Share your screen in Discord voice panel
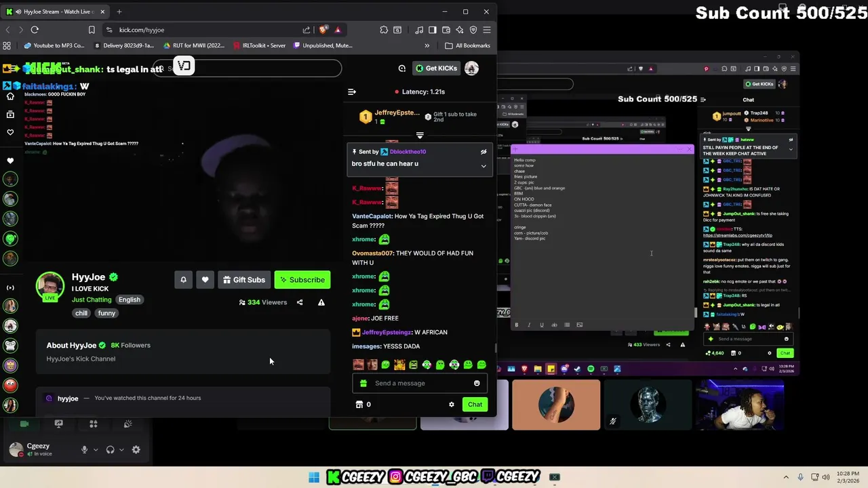The image size is (868, 488). click(x=59, y=424)
